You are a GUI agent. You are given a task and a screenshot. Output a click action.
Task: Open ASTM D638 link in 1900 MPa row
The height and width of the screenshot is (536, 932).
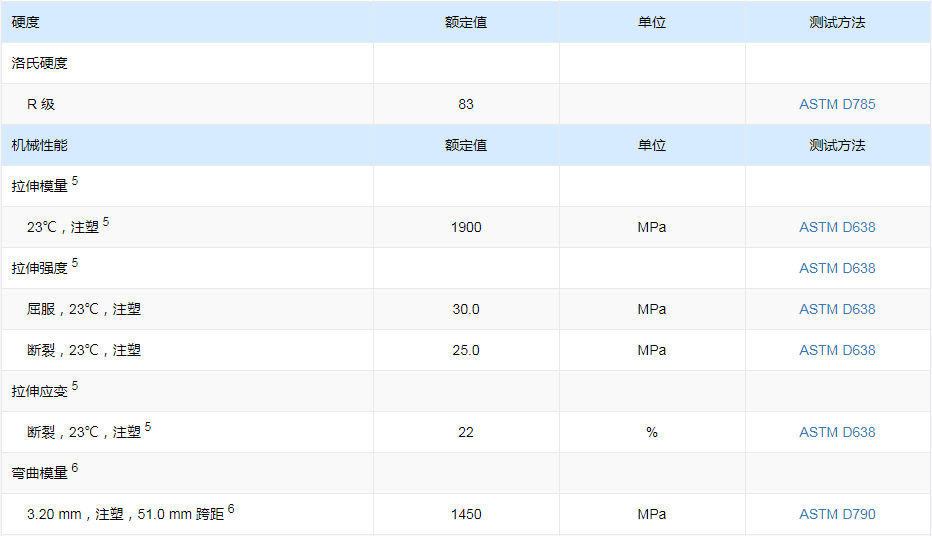point(837,227)
